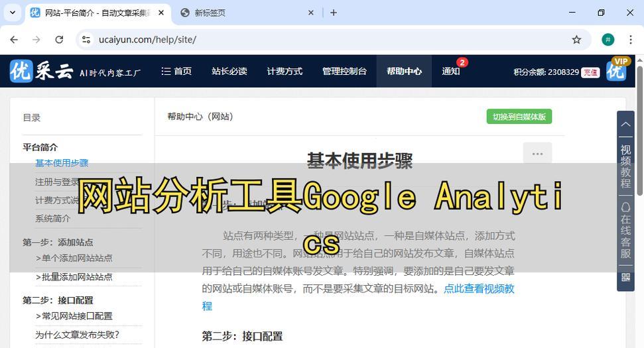Go forward to next page
This screenshot has height=348, width=644.
click(36, 39)
